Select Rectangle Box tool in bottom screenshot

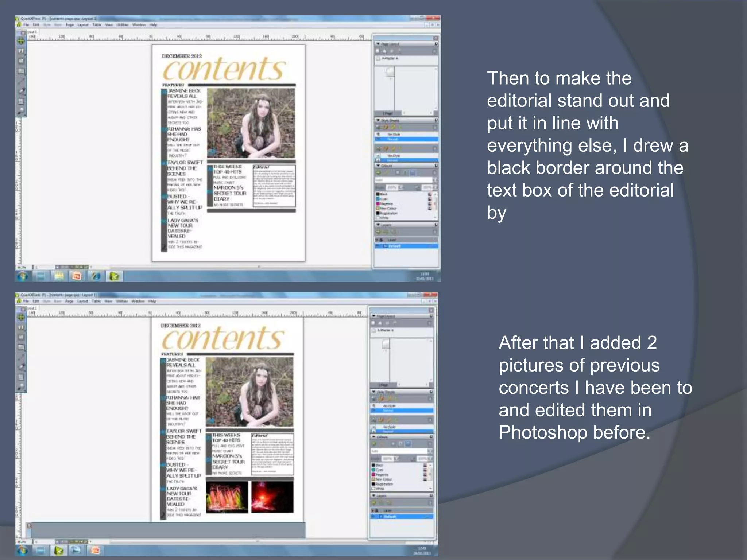tap(22, 347)
